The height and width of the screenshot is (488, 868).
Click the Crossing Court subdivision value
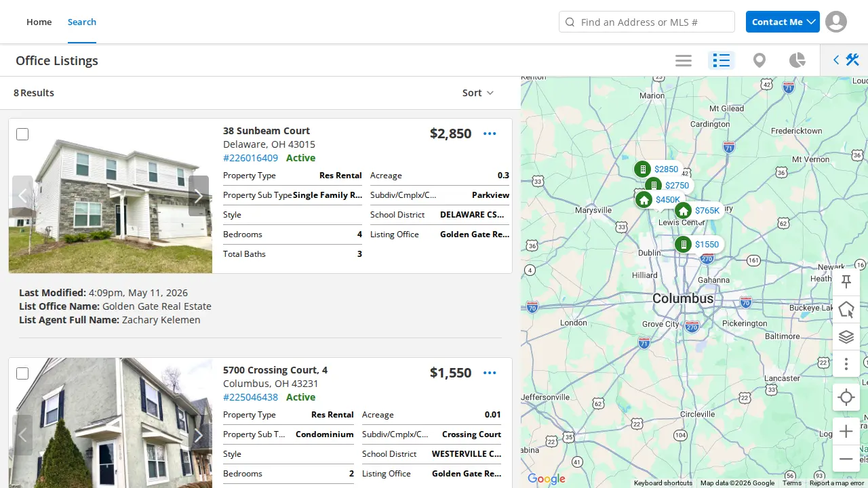click(471, 434)
